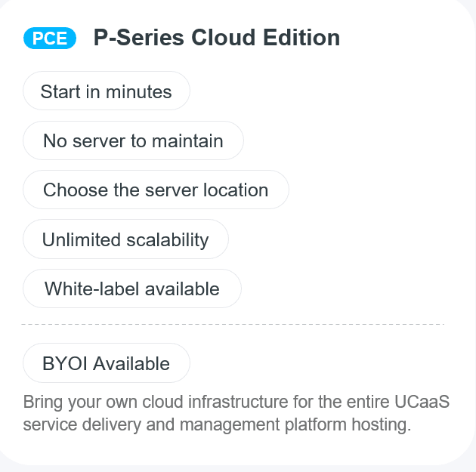Click the word P-Series in the heading

(x=139, y=38)
